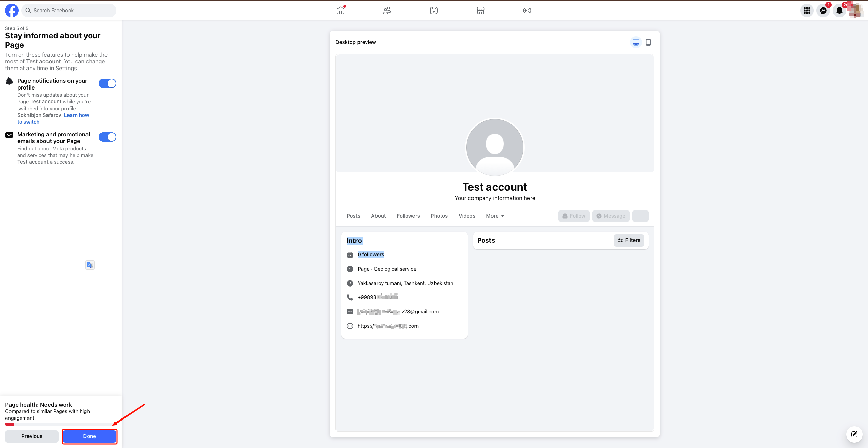Click the Done button
This screenshot has height=448, width=868.
pos(90,436)
